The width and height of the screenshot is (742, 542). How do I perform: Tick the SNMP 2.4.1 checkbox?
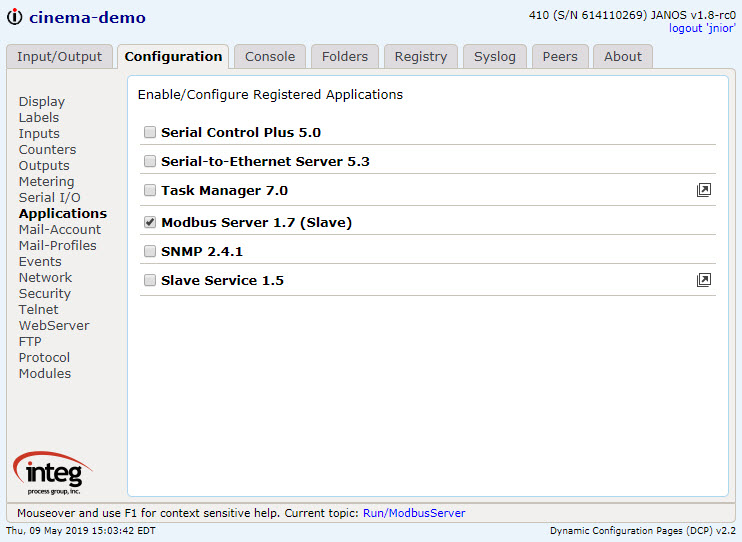click(150, 251)
